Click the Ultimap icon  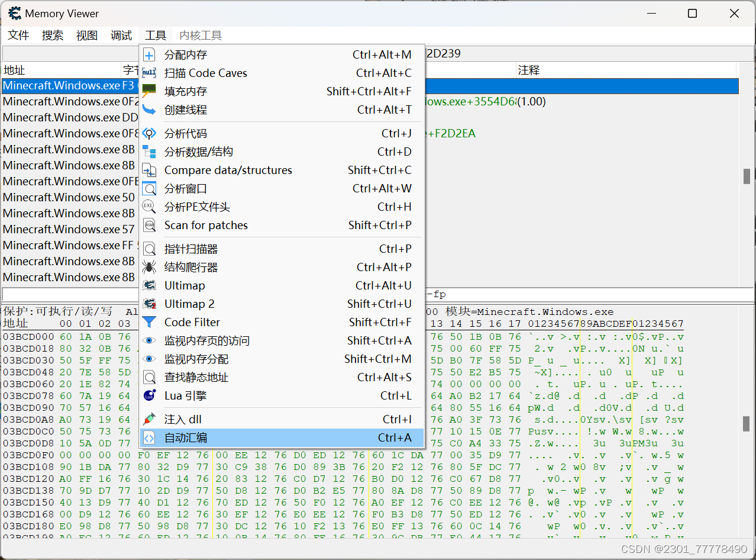point(150,286)
